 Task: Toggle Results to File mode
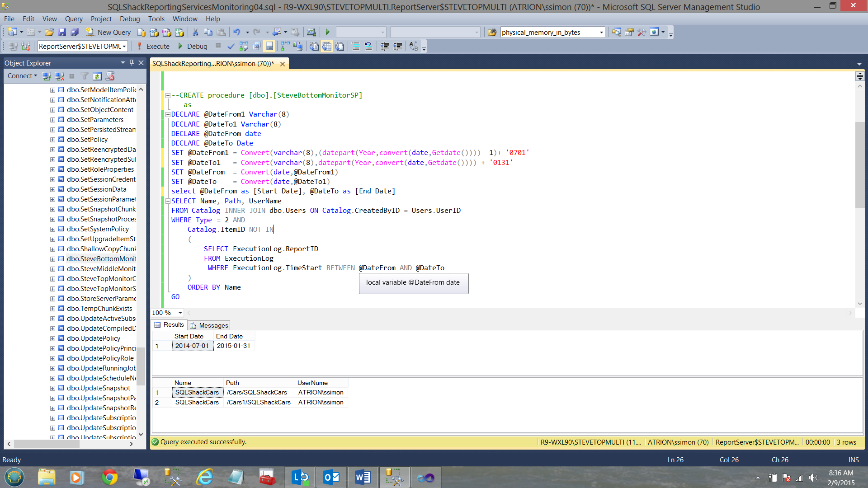(339, 46)
